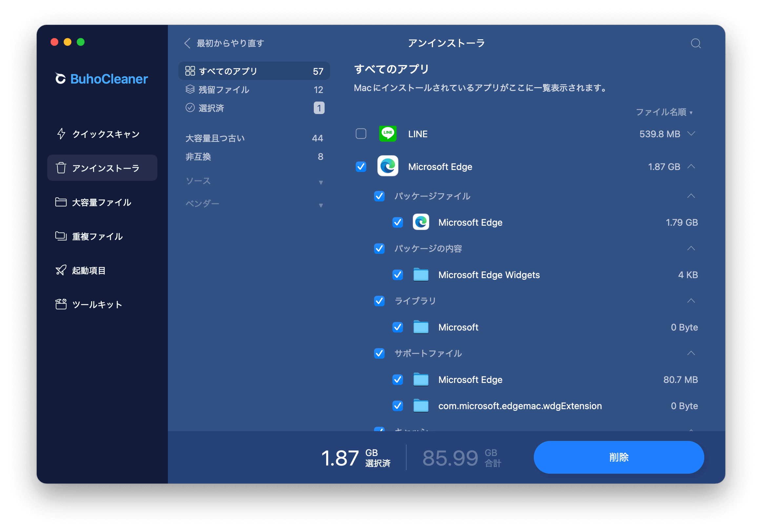Click the 削除 delete button
The width and height of the screenshot is (762, 532).
[x=619, y=457]
